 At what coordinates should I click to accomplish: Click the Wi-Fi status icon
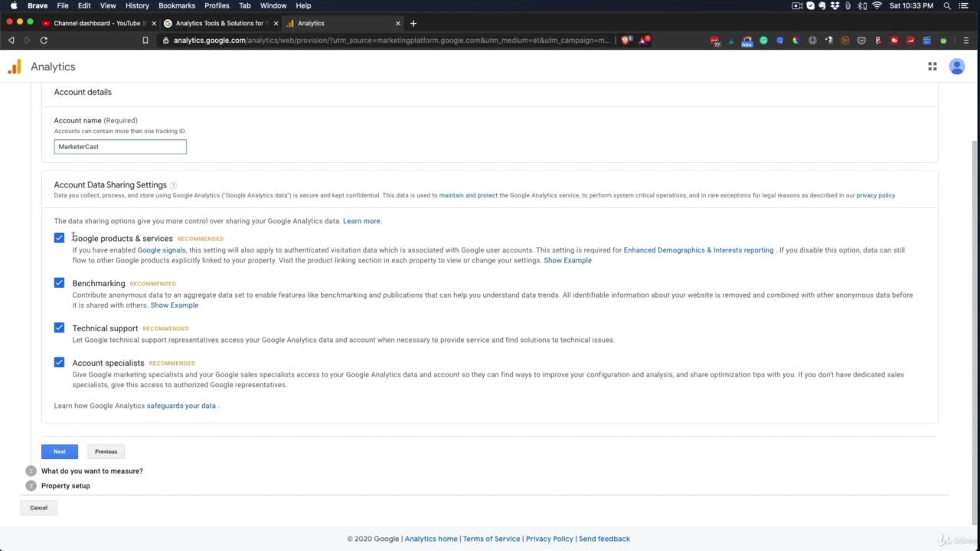(877, 5)
